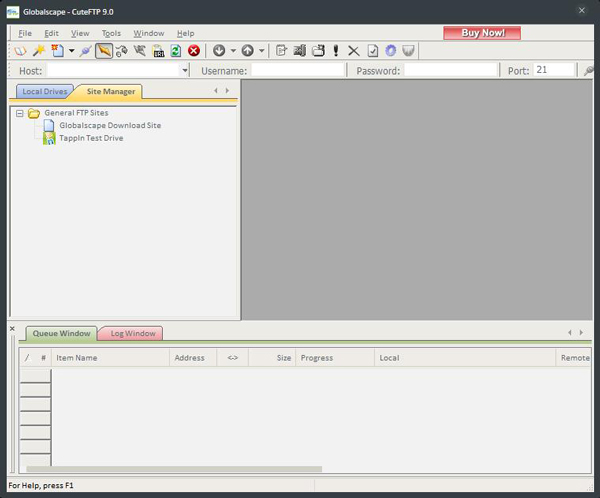The width and height of the screenshot is (600, 498).
Task: Click the Port field showing 21
Action: coord(554,70)
